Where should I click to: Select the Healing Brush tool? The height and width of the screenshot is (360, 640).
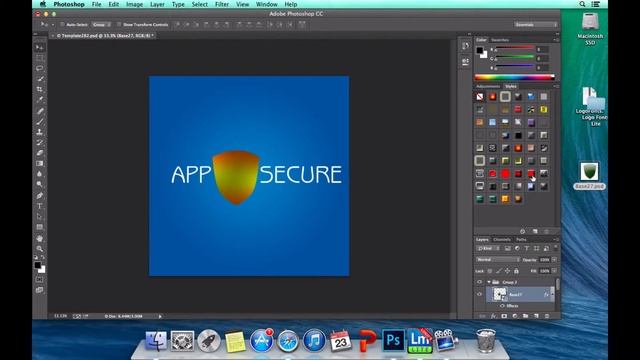click(40, 111)
